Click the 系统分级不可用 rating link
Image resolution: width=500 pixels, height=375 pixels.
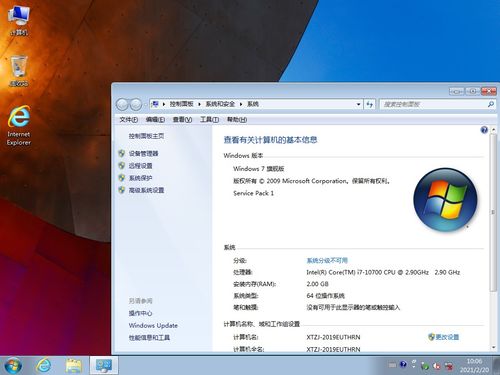(327, 260)
